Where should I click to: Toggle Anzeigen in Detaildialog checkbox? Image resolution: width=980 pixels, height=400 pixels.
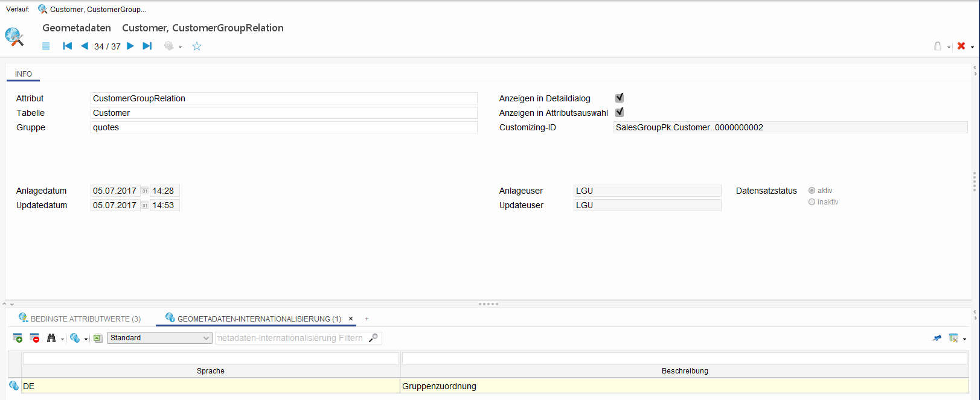619,98
